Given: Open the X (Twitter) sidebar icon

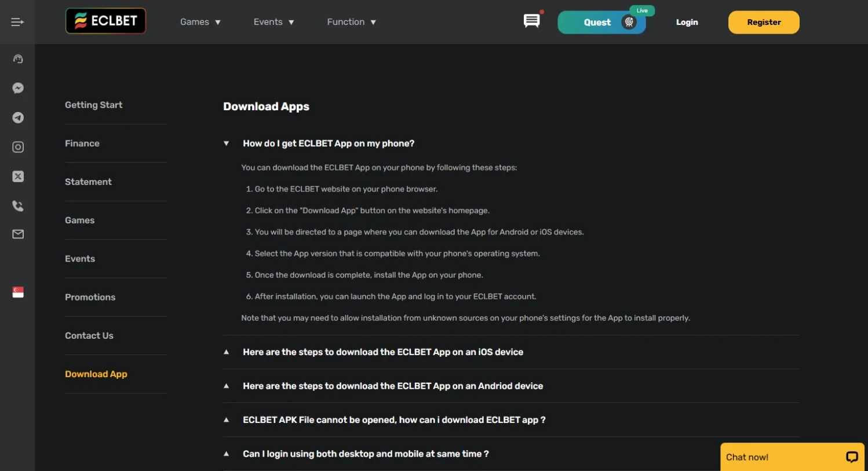Looking at the screenshot, I should (18, 176).
